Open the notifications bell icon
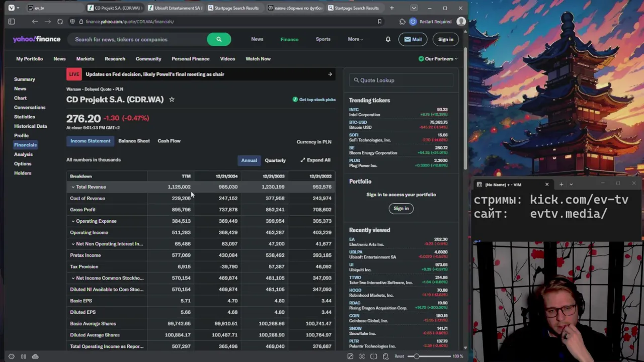The width and height of the screenshot is (644, 362). pyautogui.click(x=388, y=39)
